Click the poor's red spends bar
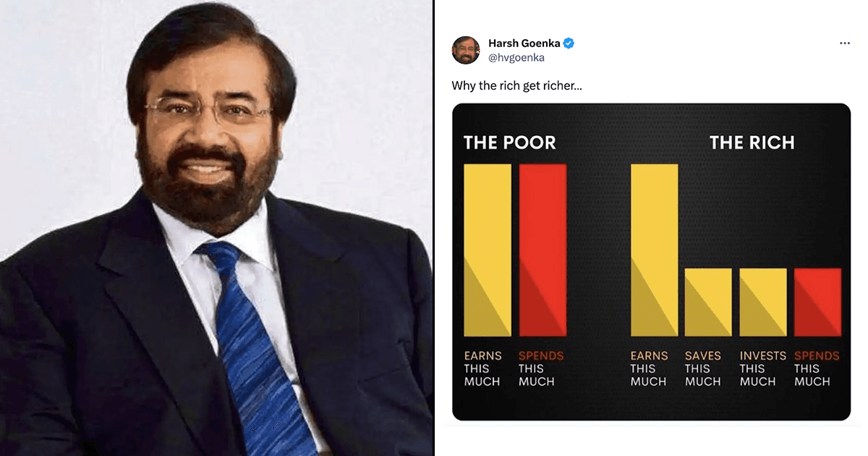 coord(542,250)
